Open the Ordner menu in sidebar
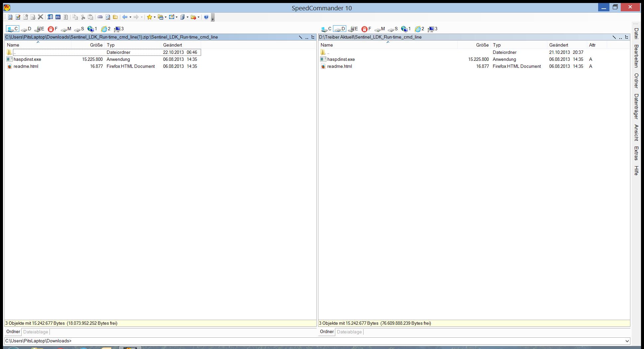The width and height of the screenshot is (644, 349). click(x=636, y=81)
